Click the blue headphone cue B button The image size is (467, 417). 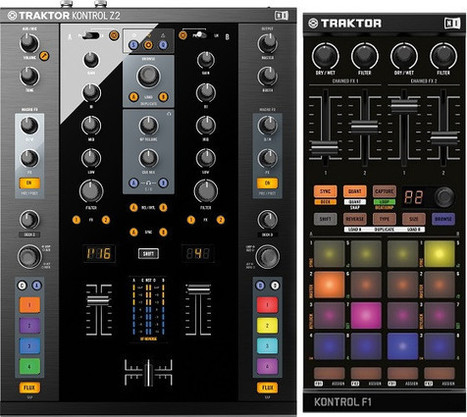[163, 183]
